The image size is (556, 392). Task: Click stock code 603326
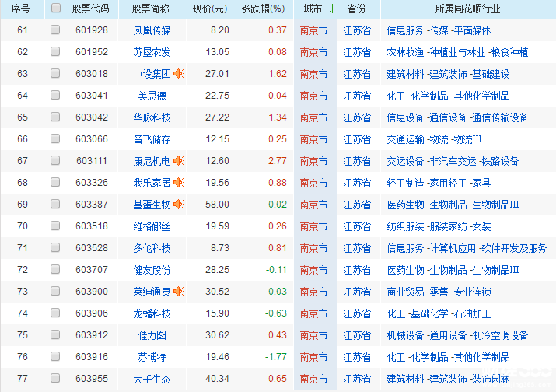tap(92, 183)
